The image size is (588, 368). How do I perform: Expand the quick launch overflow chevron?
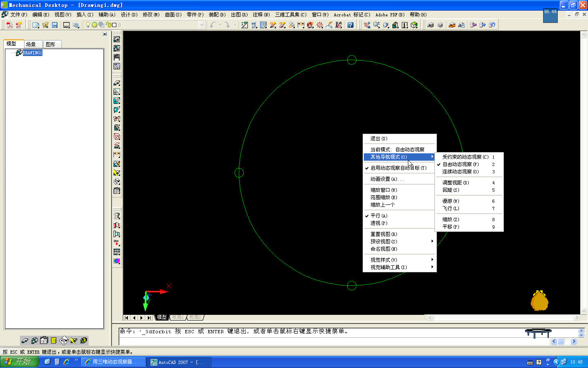click(x=76, y=360)
